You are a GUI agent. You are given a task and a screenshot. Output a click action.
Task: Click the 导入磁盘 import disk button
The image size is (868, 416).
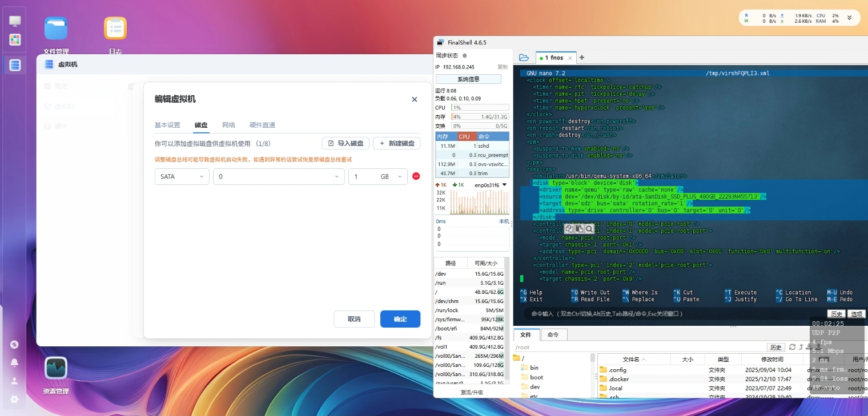(x=345, y=143)
